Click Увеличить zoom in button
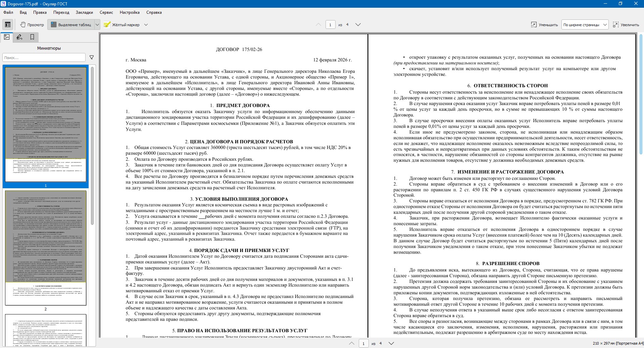 click(626, 24)
